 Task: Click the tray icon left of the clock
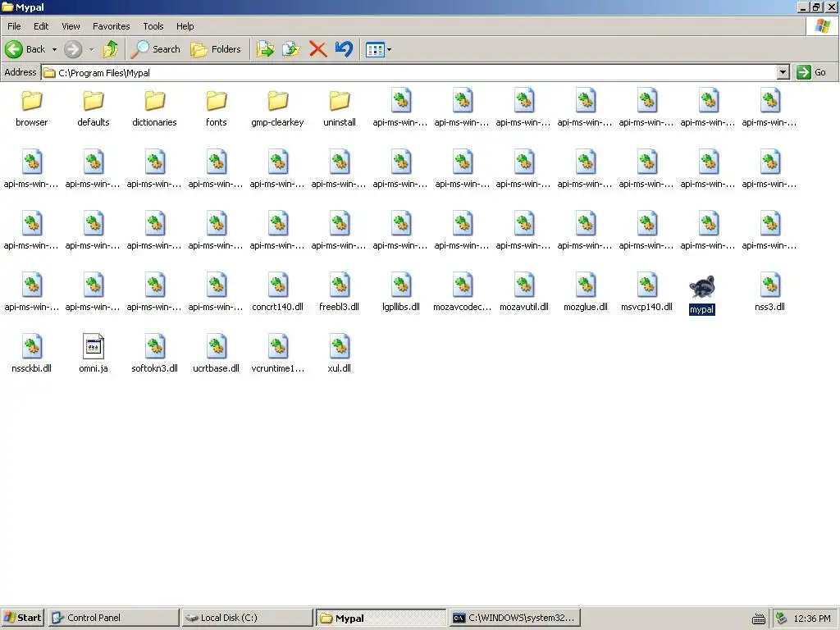781,619
